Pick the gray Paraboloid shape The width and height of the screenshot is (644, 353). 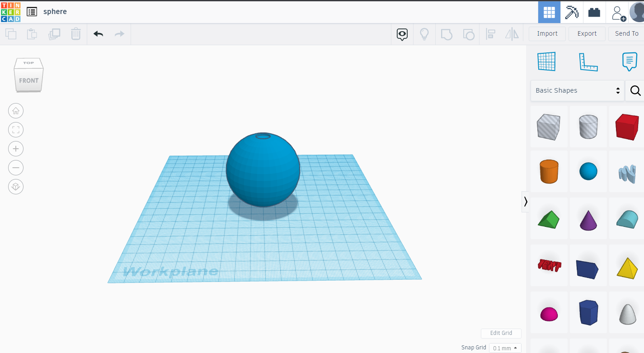click(627, 314)
